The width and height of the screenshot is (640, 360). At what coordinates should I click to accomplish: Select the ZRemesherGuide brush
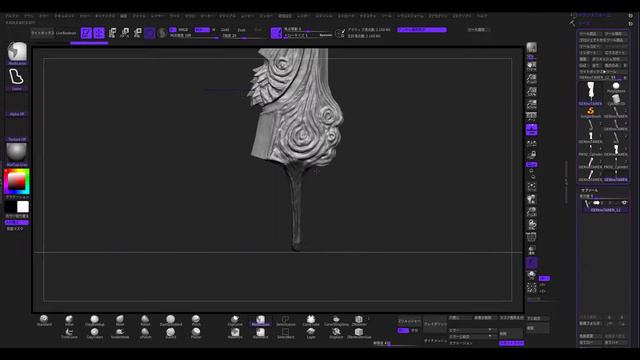pyautogui.click(x=359, y=333)
